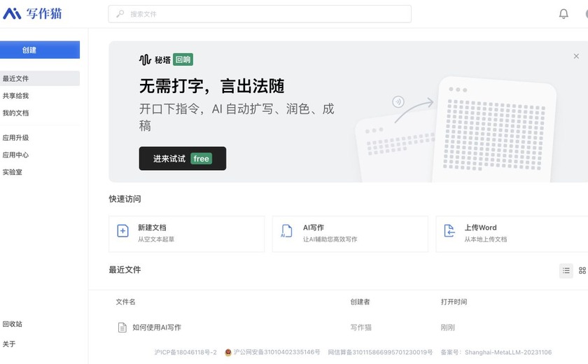Click the police badge footer icon
Screen dimensions: 588x364
[x=228, y=352]
